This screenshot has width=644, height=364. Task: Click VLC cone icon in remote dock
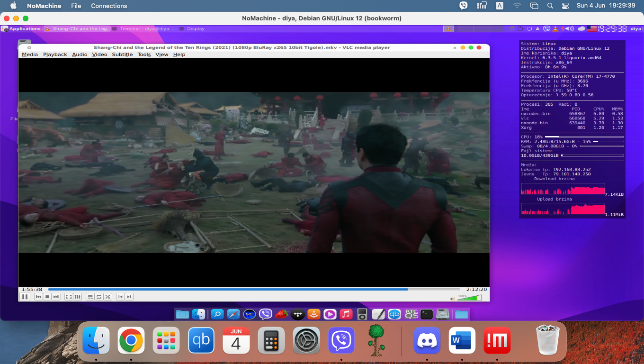(313, 314)
